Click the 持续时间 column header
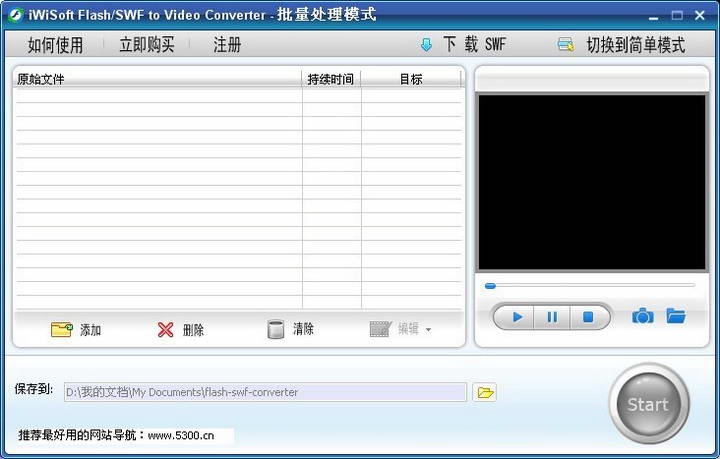This screenshot has height=459, width=720. (331, 79)
